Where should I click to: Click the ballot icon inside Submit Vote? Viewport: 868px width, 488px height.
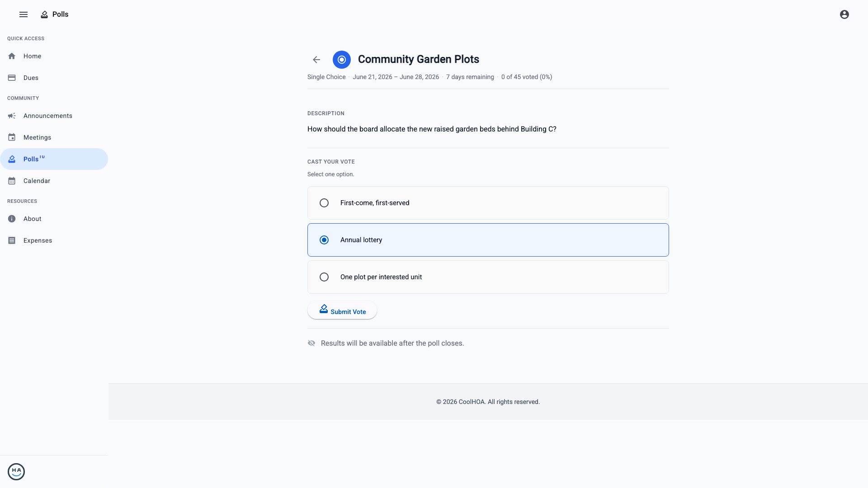pyautogui.click(x=324, y=309)
